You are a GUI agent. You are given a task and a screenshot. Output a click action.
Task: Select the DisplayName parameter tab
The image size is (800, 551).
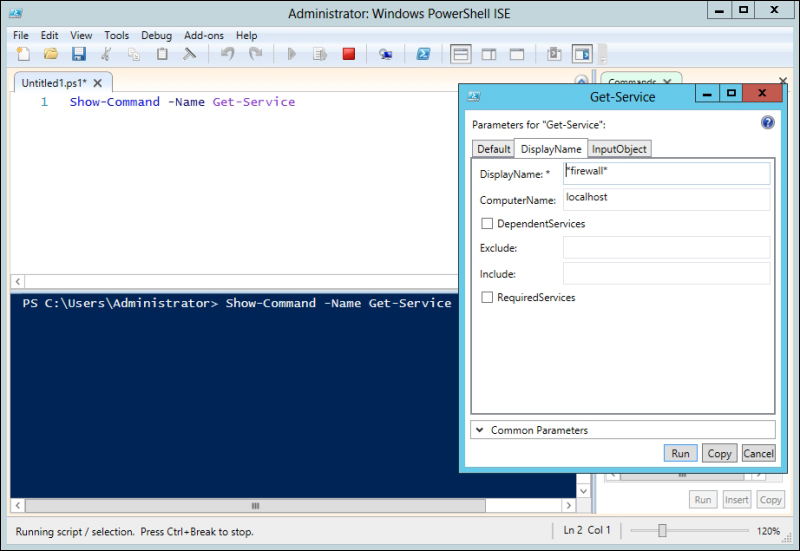551,149
